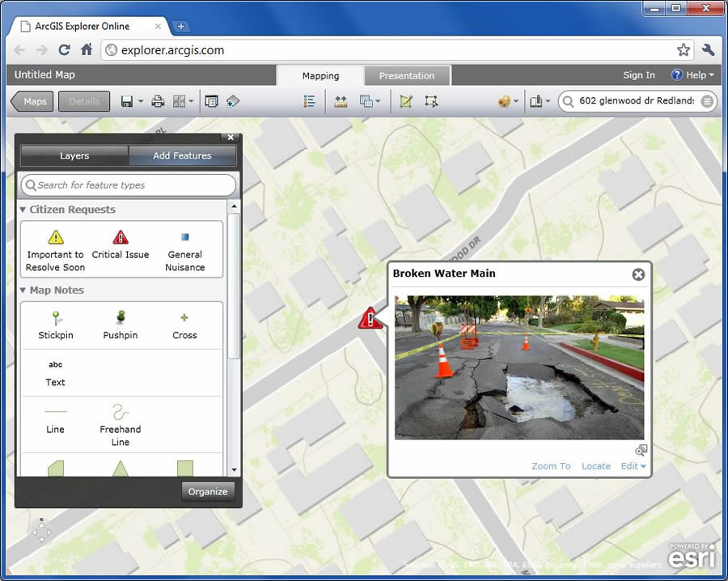Select the Stickpin map note

55,325
